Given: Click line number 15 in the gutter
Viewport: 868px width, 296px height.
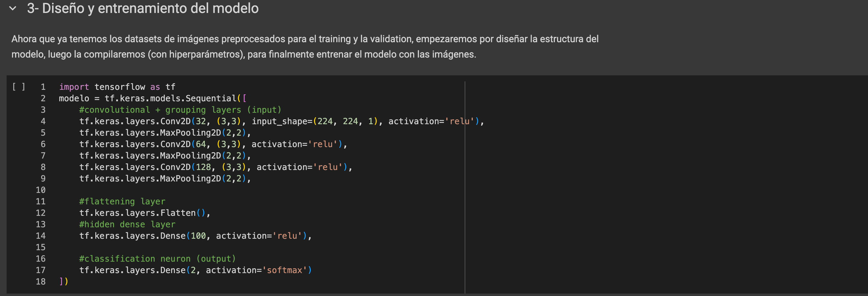Looking at the screenshot, I should point(40,247).
